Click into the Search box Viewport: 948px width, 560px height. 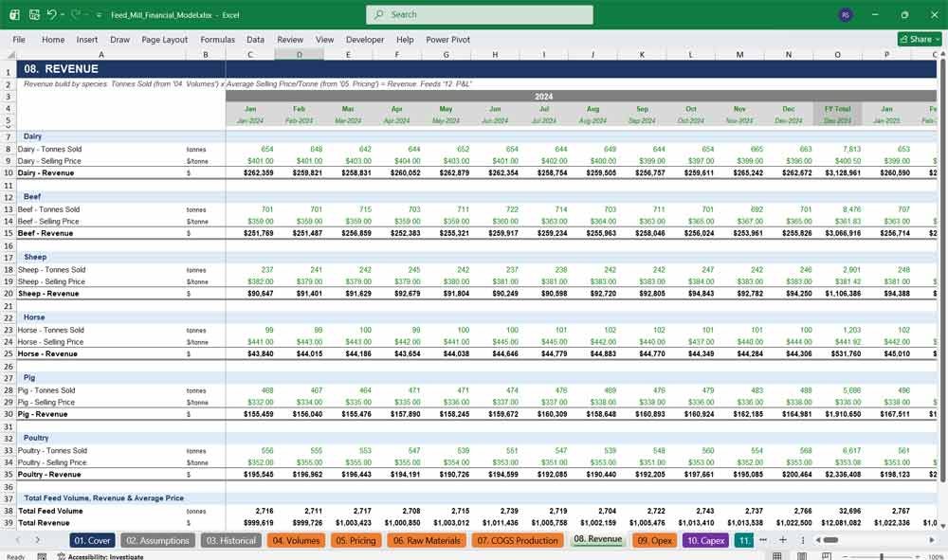[480, 14]
